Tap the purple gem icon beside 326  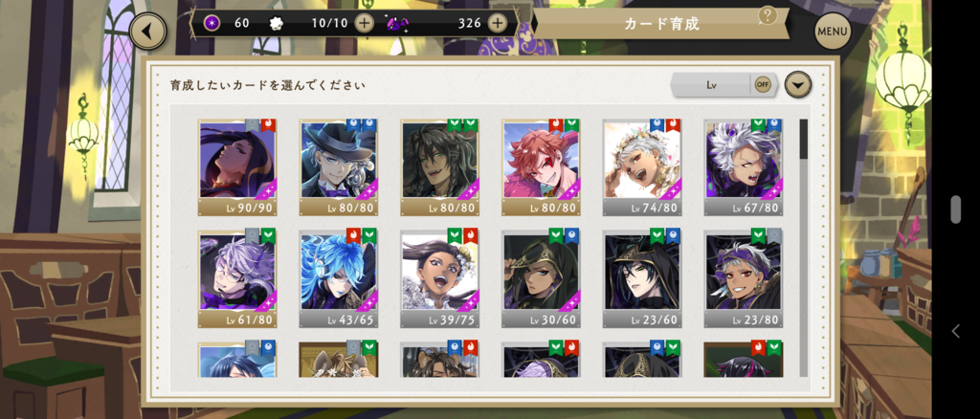(x=397, y=23)
